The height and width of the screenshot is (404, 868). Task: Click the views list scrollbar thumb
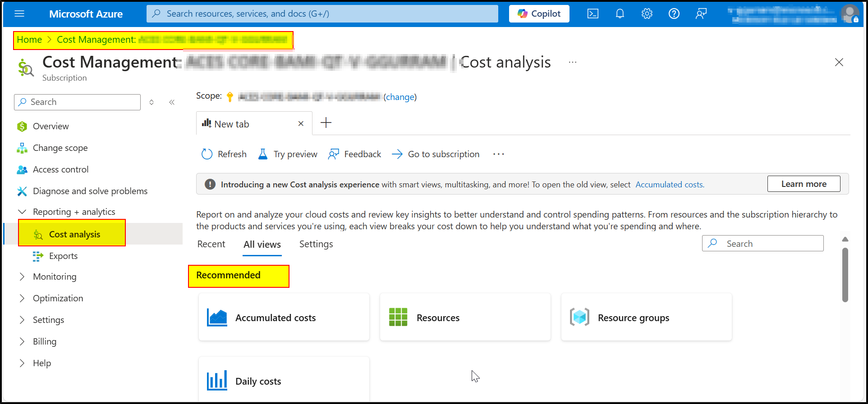click(845, 275)
